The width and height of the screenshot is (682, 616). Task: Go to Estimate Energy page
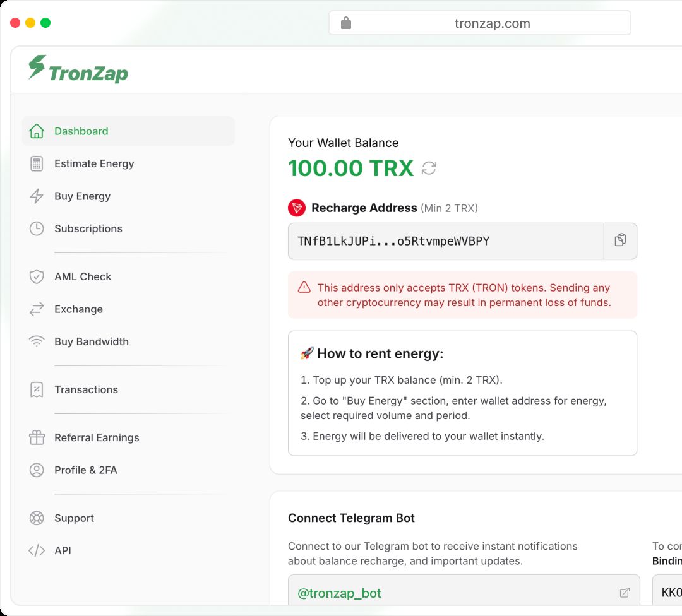[128, 164]
